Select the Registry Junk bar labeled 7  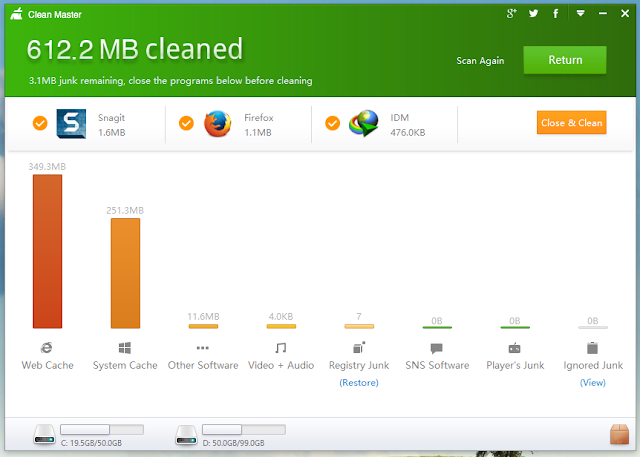coord(359,326)
